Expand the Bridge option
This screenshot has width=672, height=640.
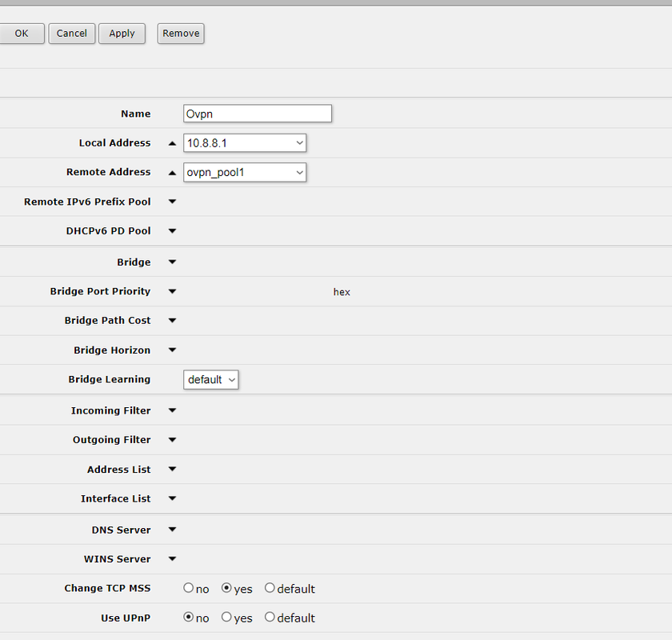coord(172,262)
